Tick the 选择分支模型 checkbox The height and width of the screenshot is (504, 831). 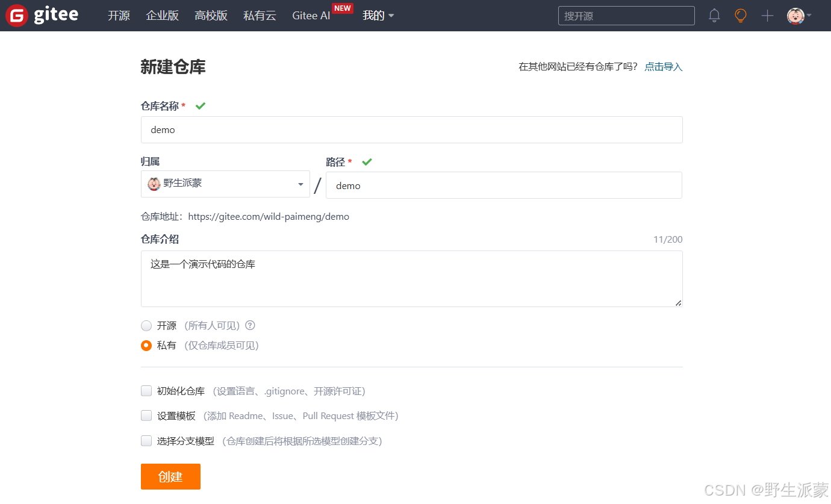146,441
